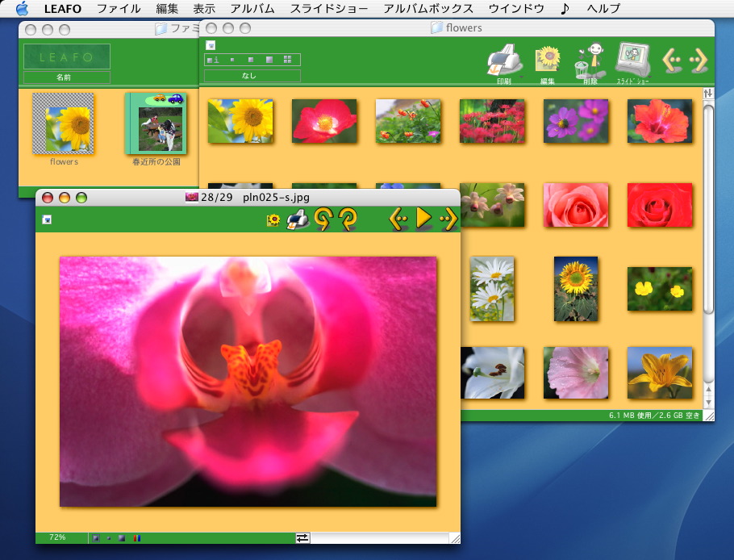
Task: Click the 72% zoom level indicator
Action: [x=57, y=537]
